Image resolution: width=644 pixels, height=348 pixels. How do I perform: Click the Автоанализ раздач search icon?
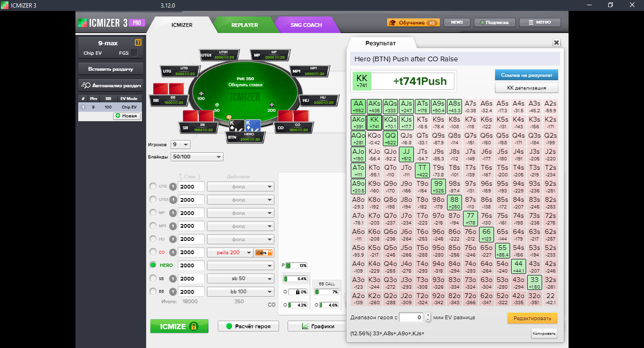86,85
